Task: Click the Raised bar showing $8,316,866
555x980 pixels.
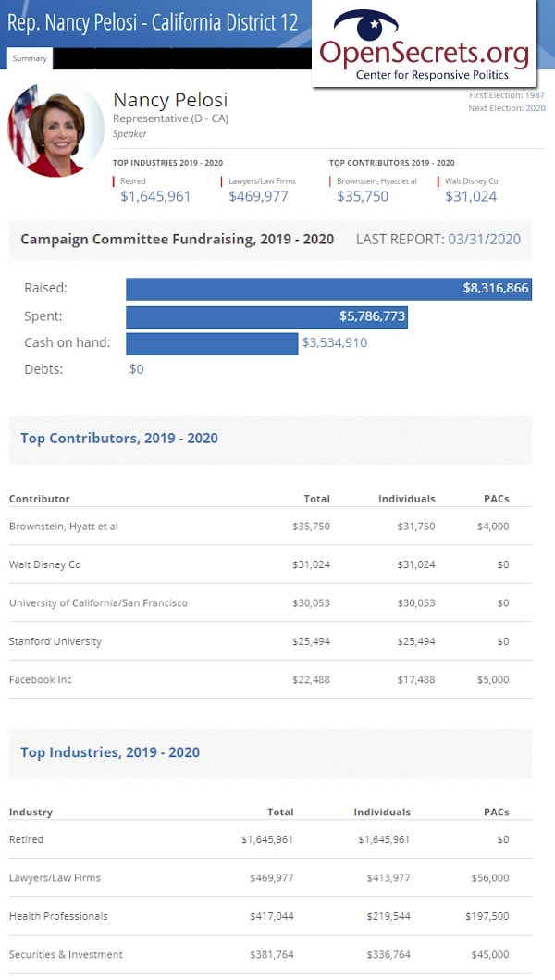Action: click(x=328, y=288)
